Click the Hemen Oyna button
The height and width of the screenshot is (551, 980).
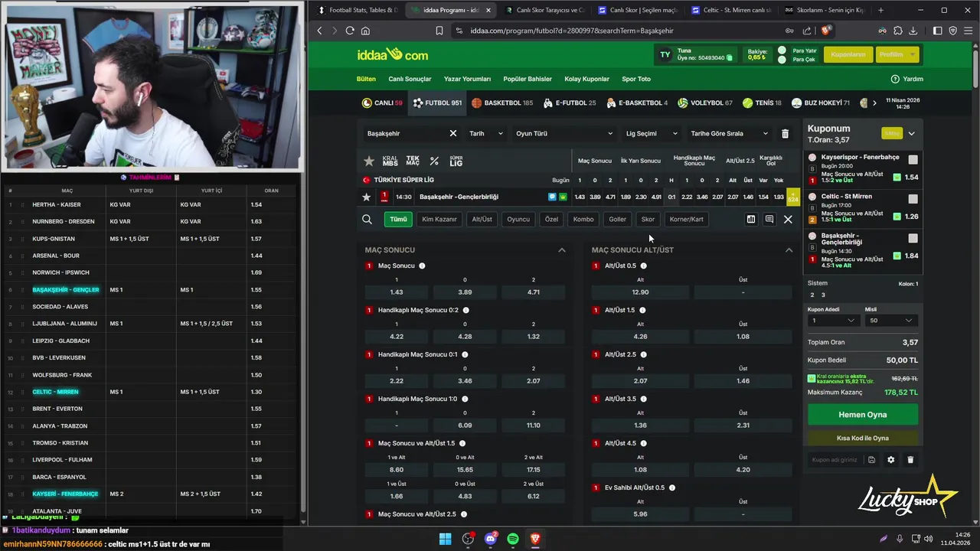[863, 415]
